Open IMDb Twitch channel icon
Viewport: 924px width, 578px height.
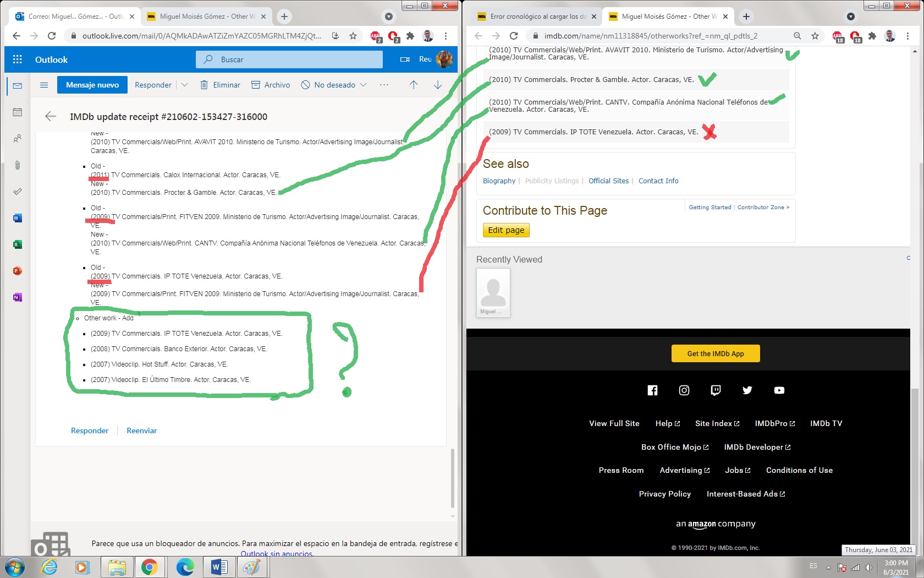click(716, 390)
